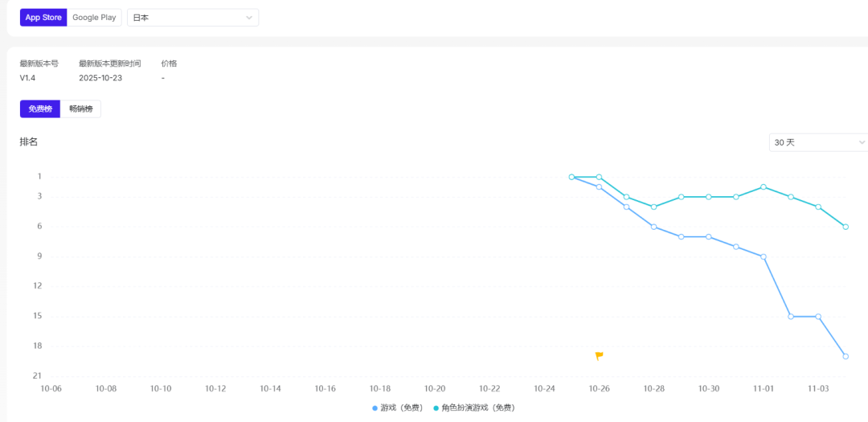Image resolution: width=868 pixels, height=422 pixels.
Task: Select the teal data point at 10-28
Action: (x=654, y=207)
